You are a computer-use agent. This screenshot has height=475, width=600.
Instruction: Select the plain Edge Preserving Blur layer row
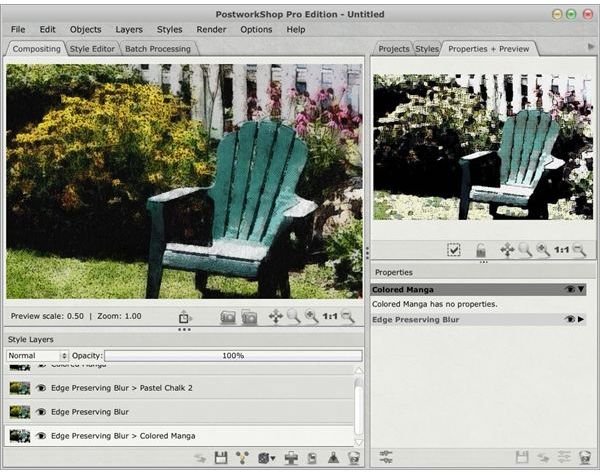[179, 412]
